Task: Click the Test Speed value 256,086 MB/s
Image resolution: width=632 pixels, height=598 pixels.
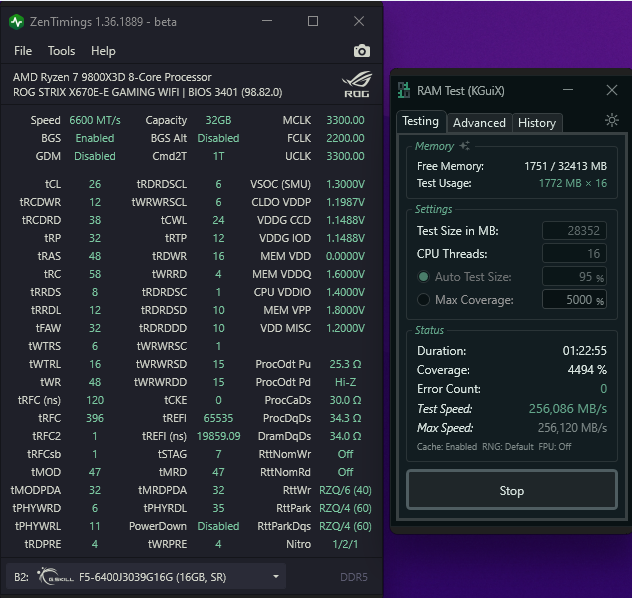Action: coord(568,409)
